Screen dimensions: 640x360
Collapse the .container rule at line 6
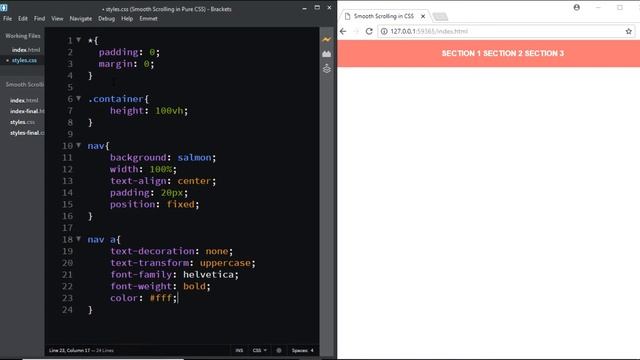click(x=79, y=98)
